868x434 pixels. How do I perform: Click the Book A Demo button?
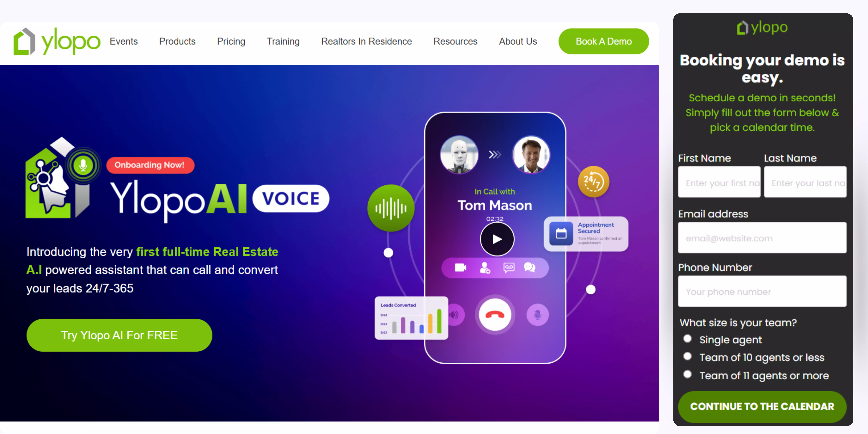(603, 41)
